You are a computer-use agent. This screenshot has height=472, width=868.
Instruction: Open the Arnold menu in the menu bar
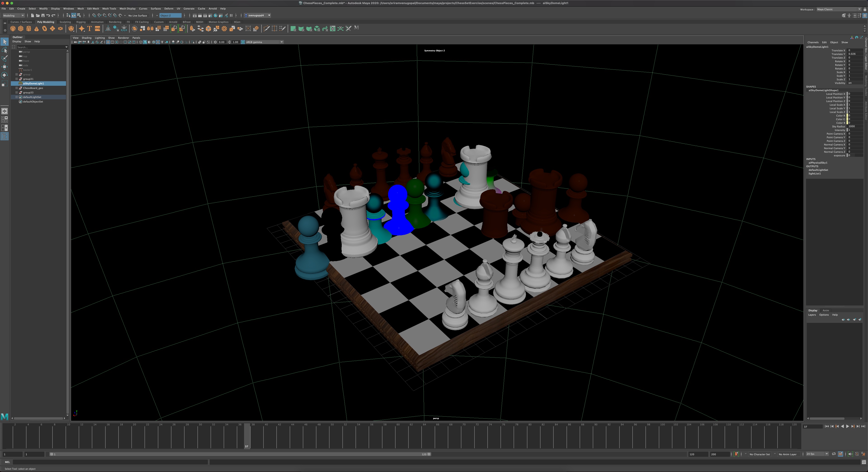(213, 8)
